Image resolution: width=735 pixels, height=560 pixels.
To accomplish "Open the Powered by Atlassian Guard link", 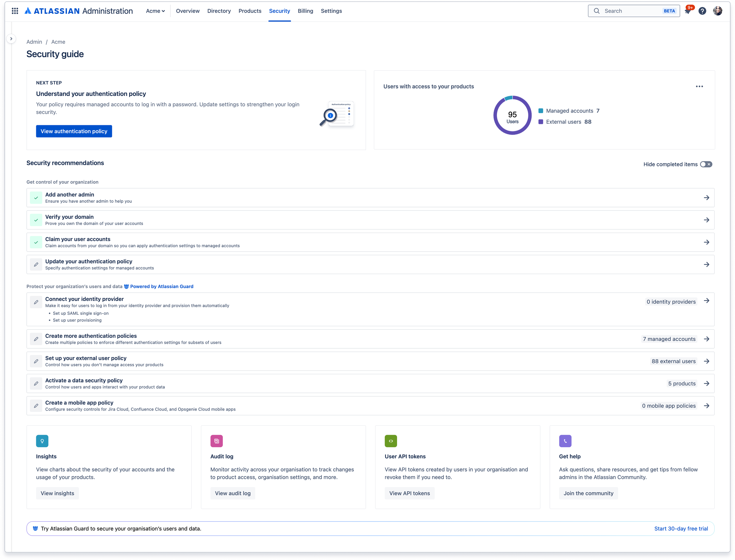I will click(162, 286).
